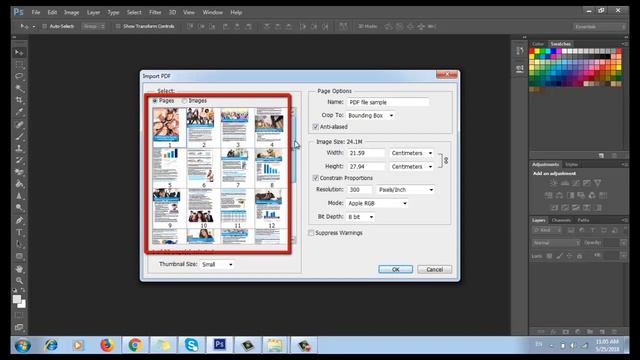Click the background color swatch

(22, 304)
